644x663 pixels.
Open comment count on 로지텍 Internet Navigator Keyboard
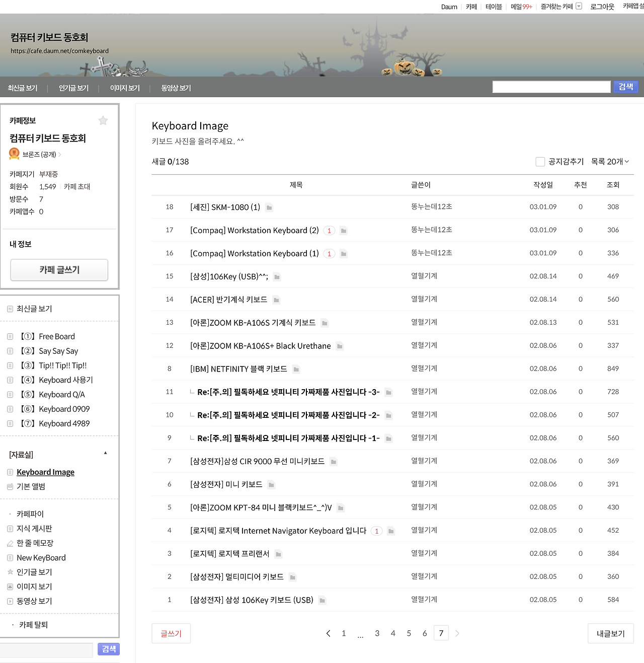point(376,531)
